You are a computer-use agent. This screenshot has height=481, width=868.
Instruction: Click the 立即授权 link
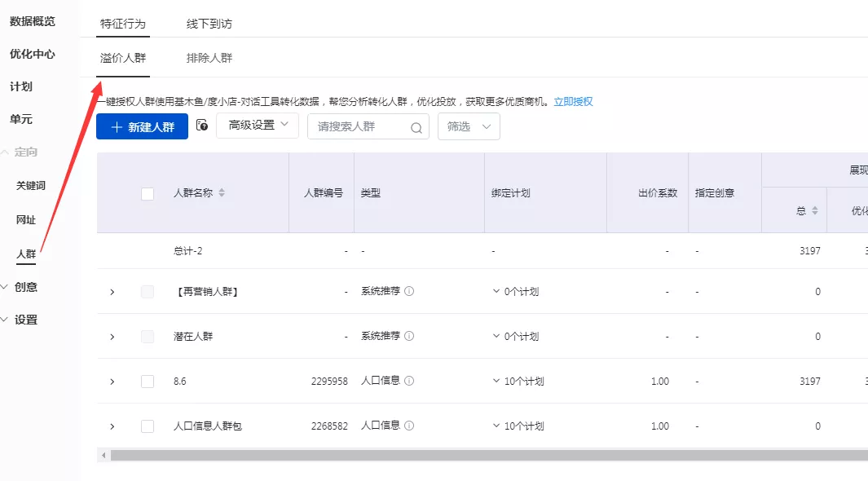click(x=574, y=101)
